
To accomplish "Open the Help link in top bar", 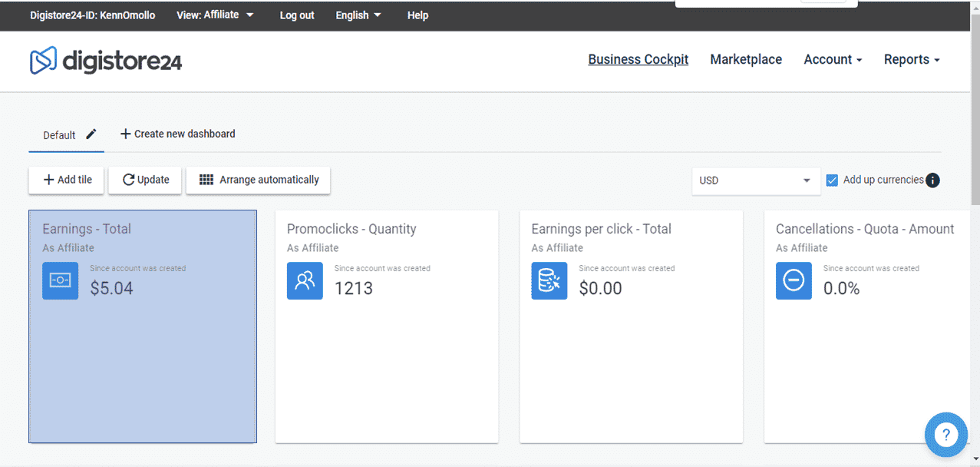I will click(417, 15).
